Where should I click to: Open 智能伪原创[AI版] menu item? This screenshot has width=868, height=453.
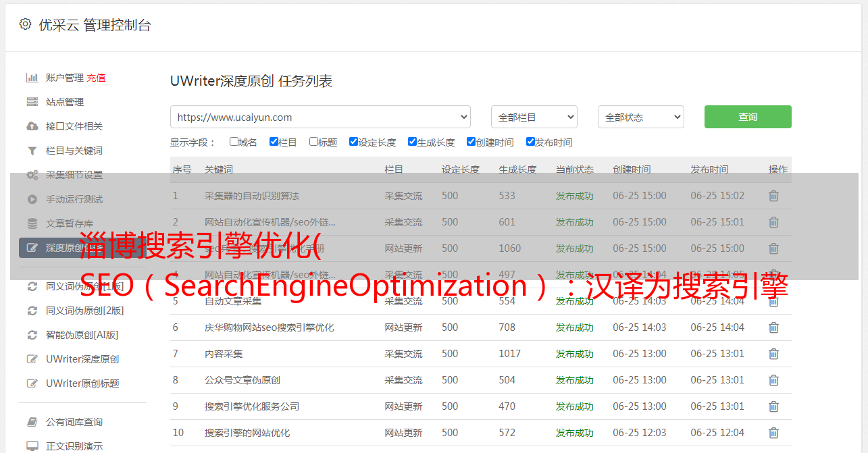pyautogui.click(x=82, y=335)
